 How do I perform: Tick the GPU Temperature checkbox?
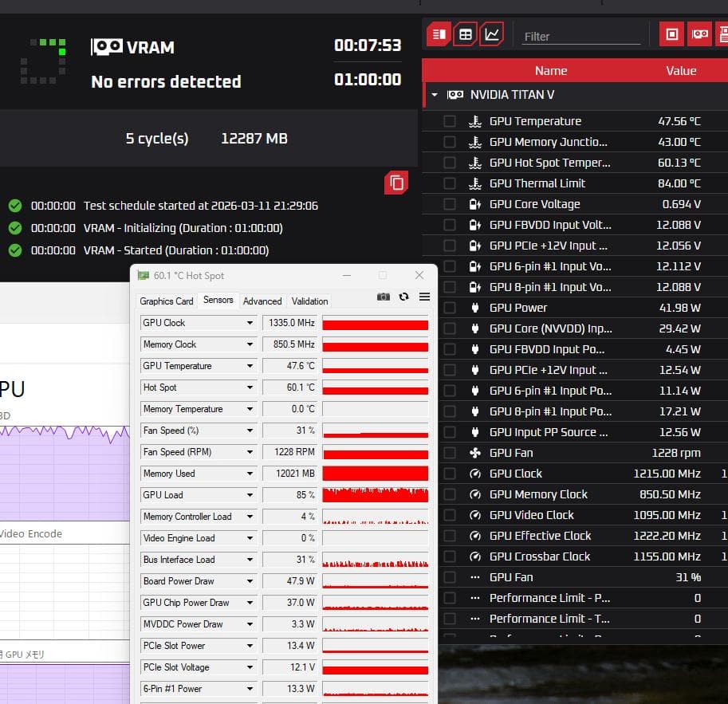tap(449, 121)
